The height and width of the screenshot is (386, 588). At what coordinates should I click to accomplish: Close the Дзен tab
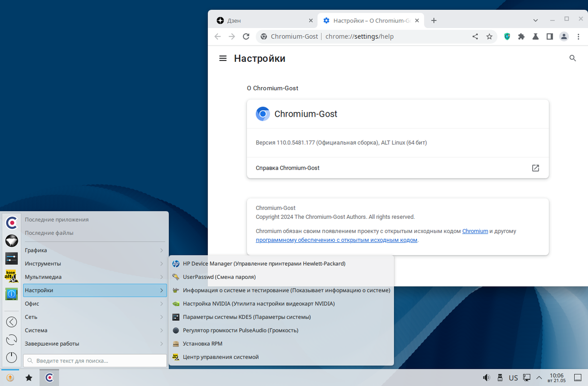pyautogui.click(x=311, y=21)
